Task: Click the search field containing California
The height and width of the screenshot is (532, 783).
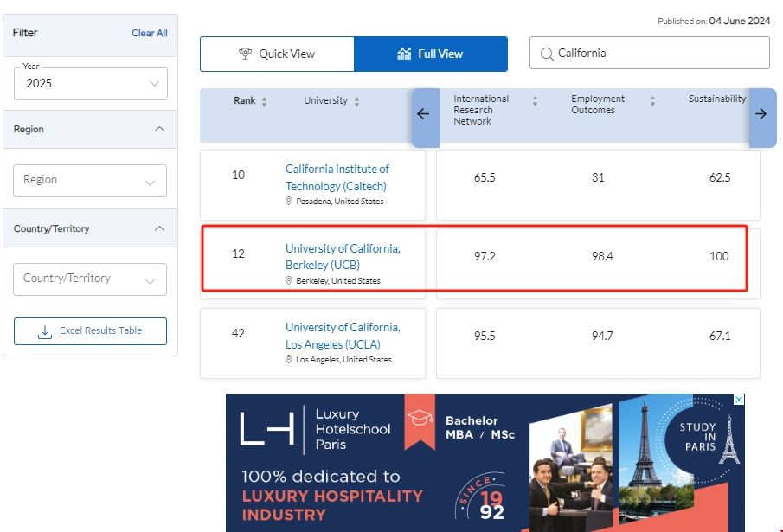Action: point(658,54)
